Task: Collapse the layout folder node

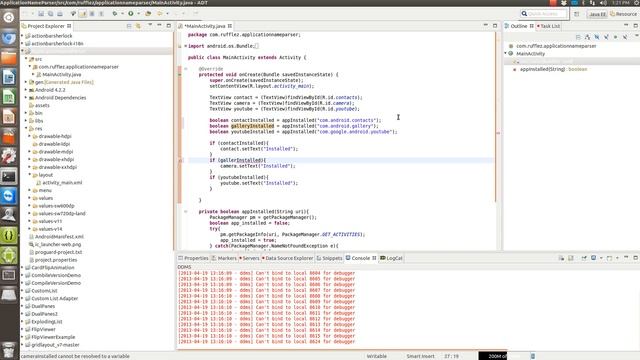Action: tap(30, 175)
